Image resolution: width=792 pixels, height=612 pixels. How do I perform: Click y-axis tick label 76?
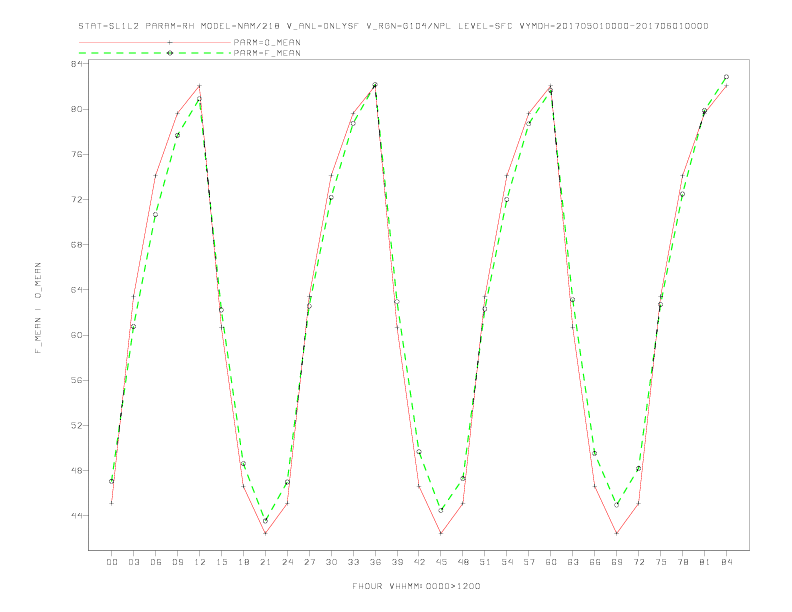(x=76, y=154)
